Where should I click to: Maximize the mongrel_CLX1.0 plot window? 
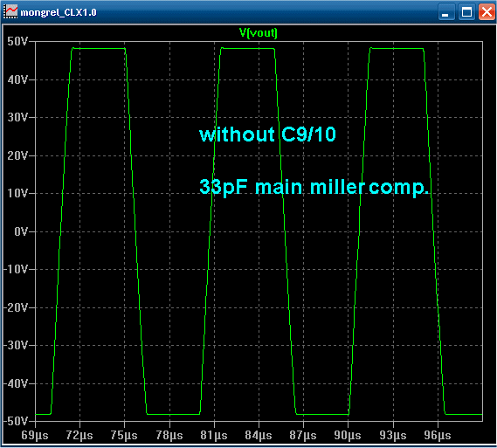tap(466, 12)
